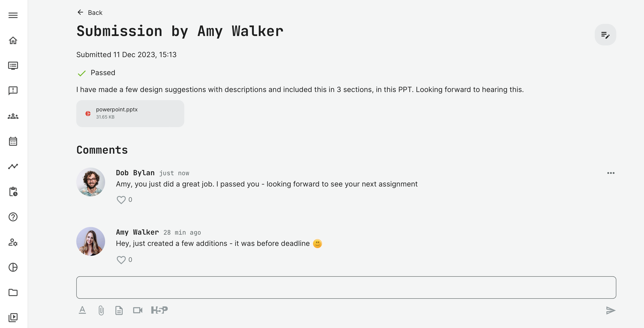
Task: Open text formatting options for comment
Action: tap(82, 310)
